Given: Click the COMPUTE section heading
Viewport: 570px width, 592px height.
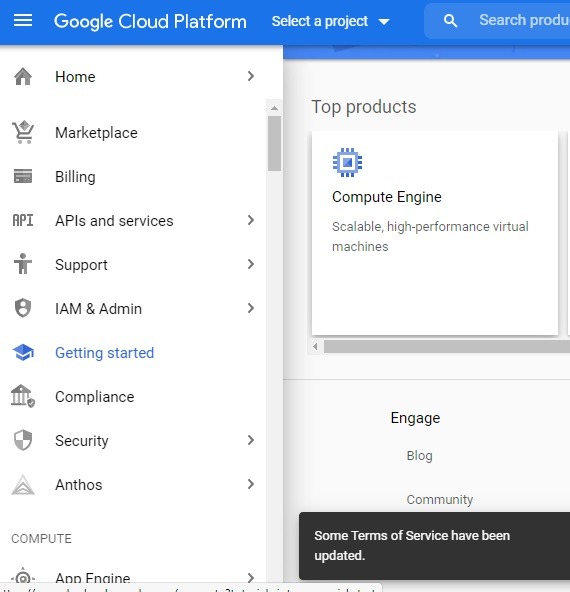Looking at the screenshot, I should 42,538.
